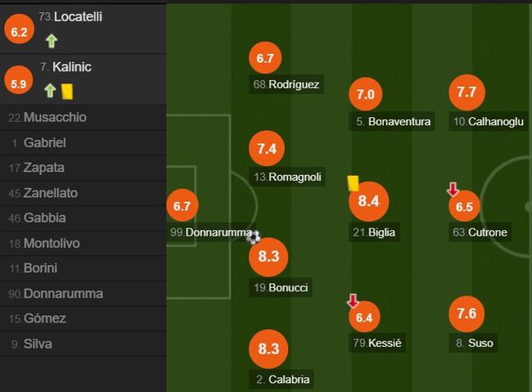Select Musacchio in the bench list

[x=83, y=117]
